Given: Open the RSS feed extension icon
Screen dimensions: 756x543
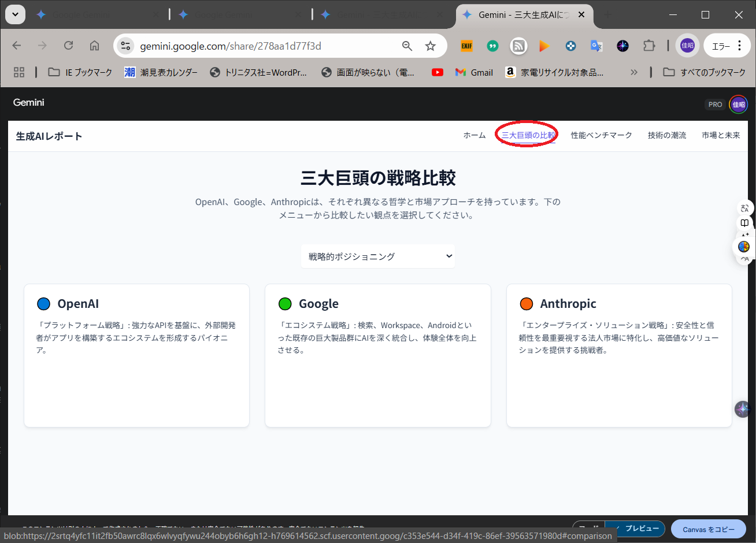Looking at the screenshot, I should (x=518, y=46).
